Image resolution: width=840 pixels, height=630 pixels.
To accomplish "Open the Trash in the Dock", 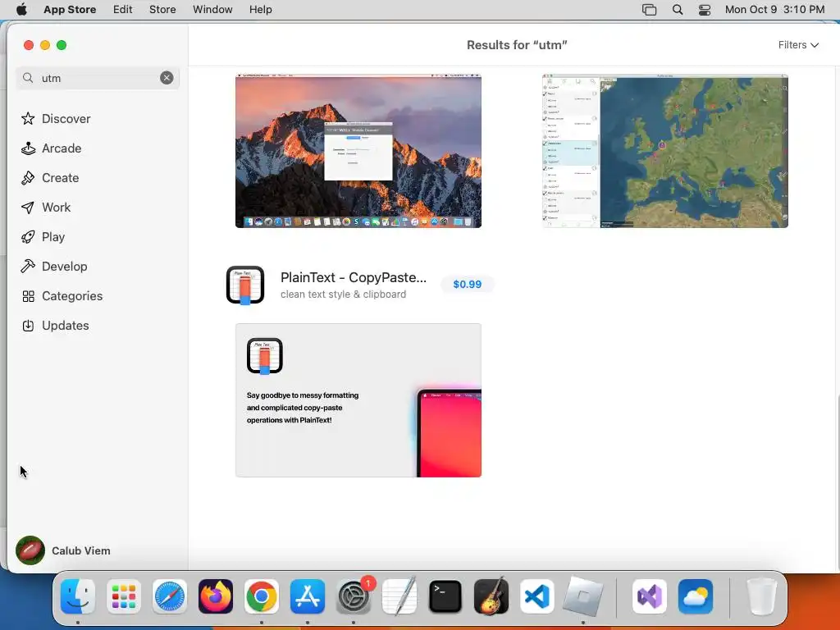I will 761,596.
